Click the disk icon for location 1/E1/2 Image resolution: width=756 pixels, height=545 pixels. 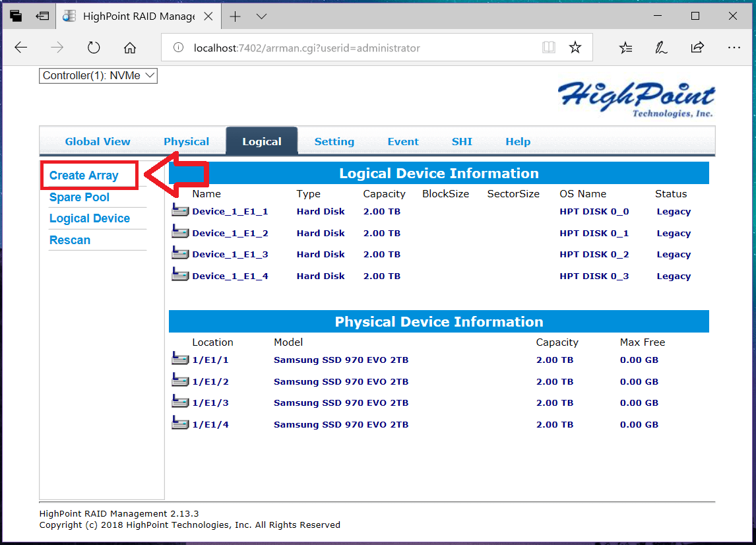(180, 380)
